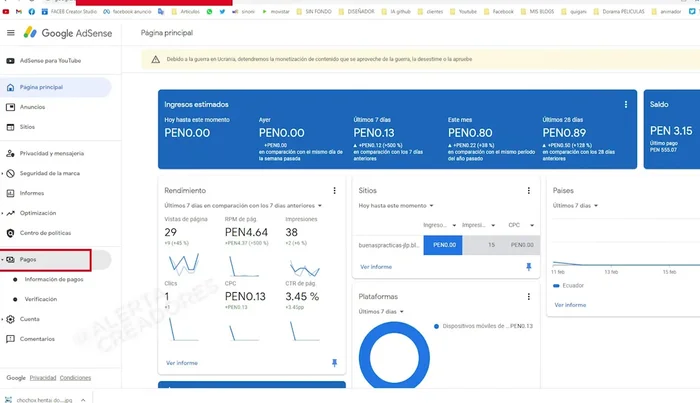
Task: Click the YouTube bookmark icon in the bookmarks bar
Action: click(x=6, y=12)
